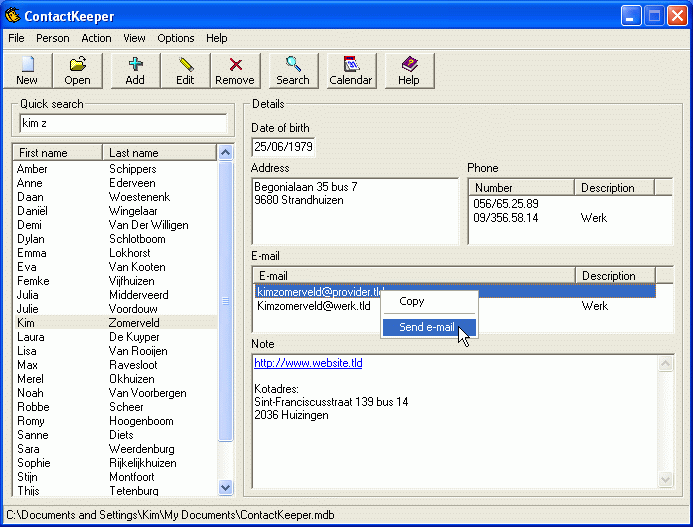Screen dimensions: 693x527
Task: Select the Kimzomerveld@werk.tld e-mail row
Action: coord(314,306)
